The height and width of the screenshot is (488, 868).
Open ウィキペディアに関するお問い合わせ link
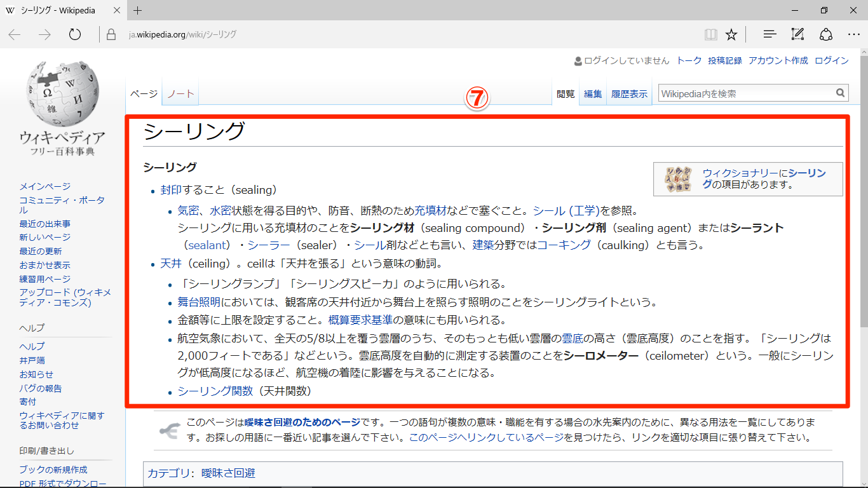[62, 420]
